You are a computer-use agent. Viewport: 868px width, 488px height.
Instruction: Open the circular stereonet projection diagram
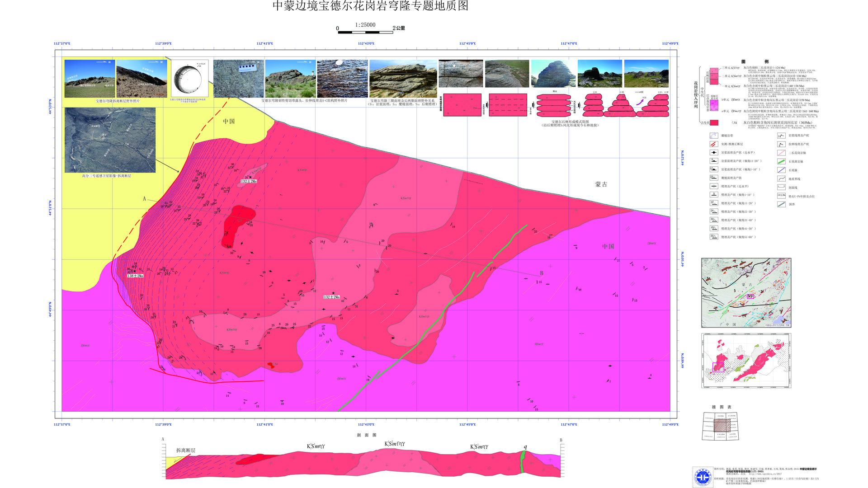(x=189, y=79)
